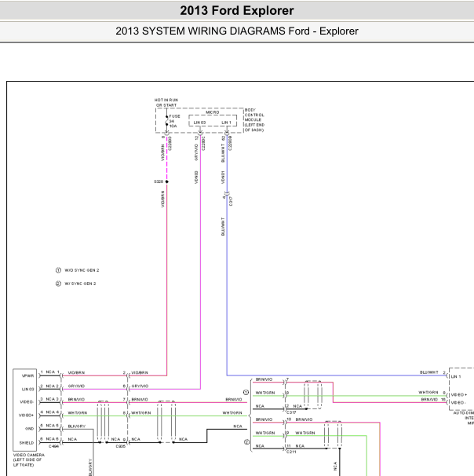This screenshot has height=476, width=474.
Task: Click the vertical 'GRY/VIO' label below the module
Action: click(196, 152)
